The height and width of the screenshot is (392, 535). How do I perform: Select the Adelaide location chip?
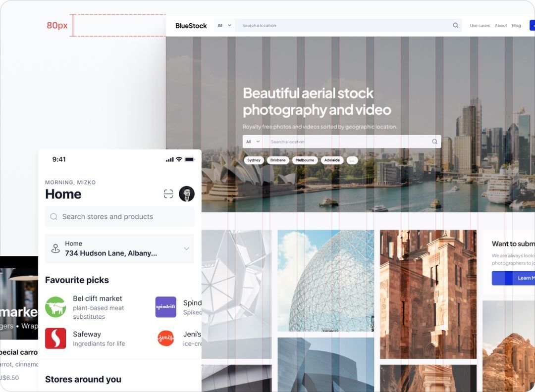click(332, 160)
